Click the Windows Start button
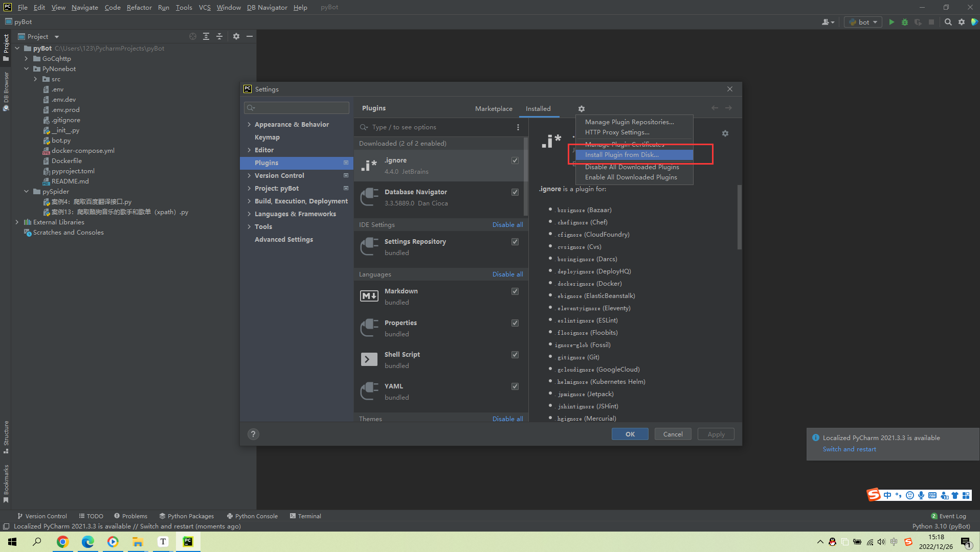 click(x=13, y=542)
